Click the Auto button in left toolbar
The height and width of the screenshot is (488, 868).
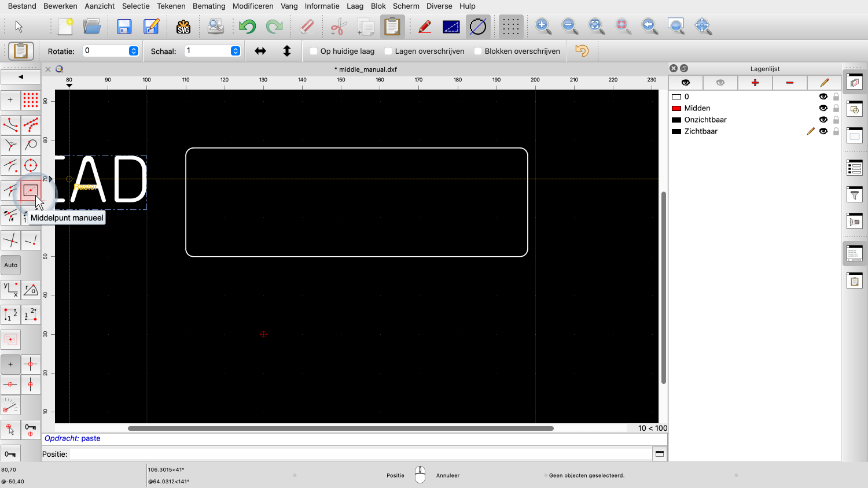click(x=11, y=265)
